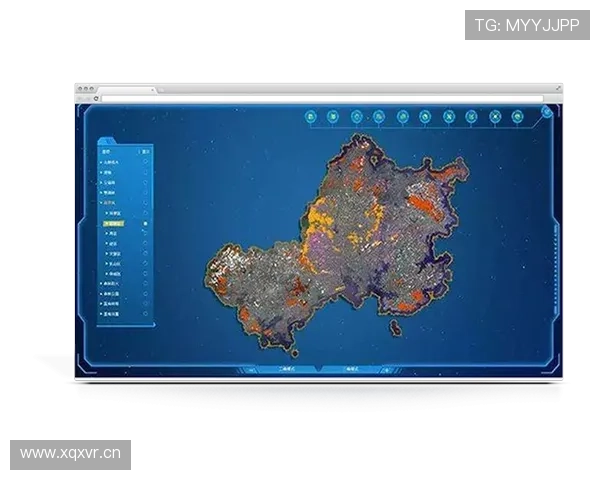Collapse the open fifth layer group in the tree

click(x=101, y=203)
